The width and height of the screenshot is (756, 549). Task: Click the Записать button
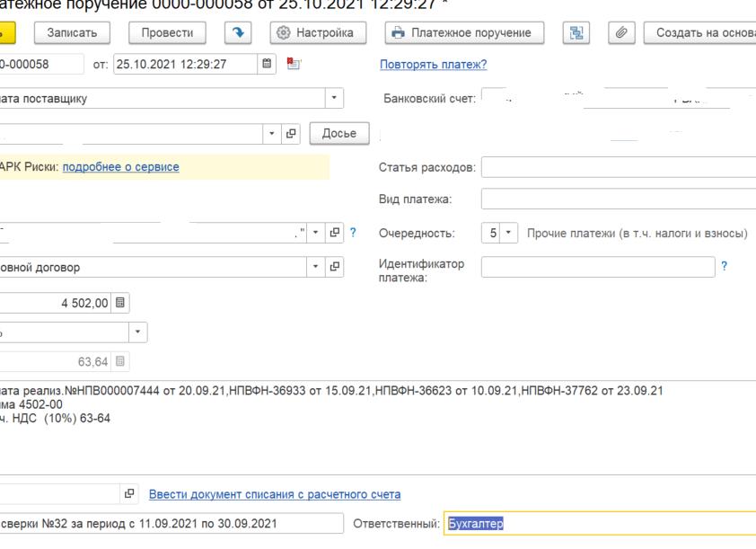(x=72, y=33)
